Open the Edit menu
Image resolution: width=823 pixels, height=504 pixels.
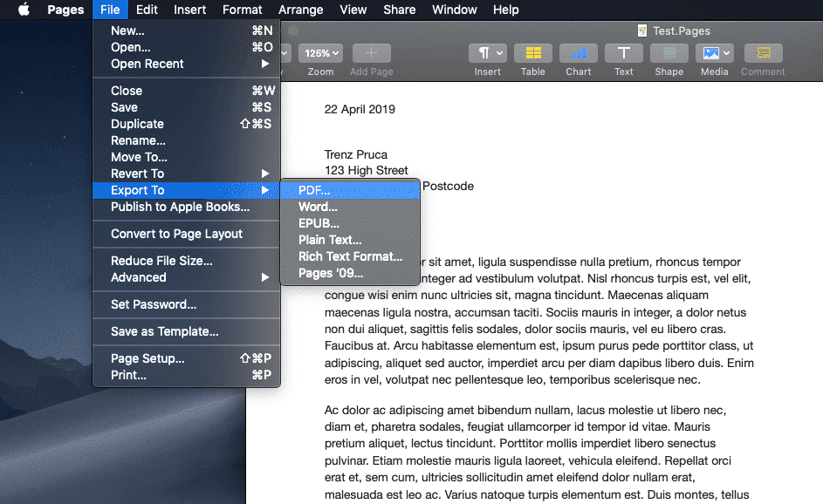(x=147, y=10)
